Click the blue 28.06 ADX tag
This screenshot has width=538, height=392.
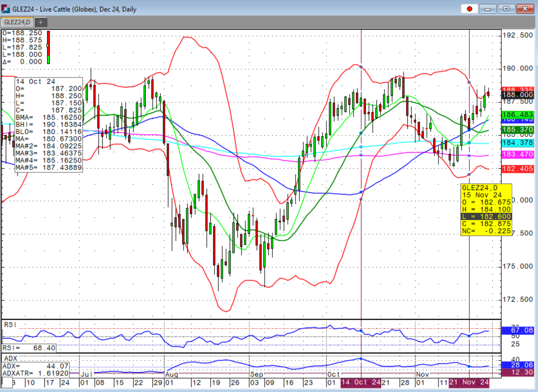click(518, 365)
